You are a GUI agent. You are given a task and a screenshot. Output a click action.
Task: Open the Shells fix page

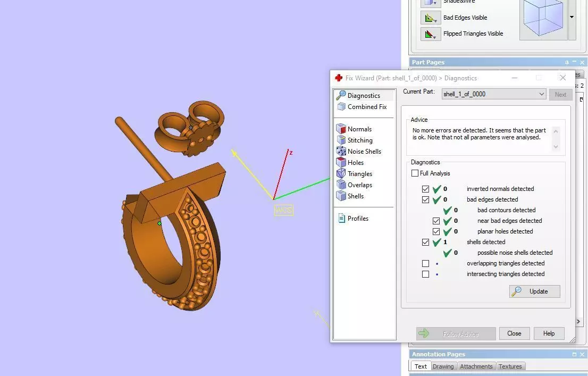click(350, 196)
